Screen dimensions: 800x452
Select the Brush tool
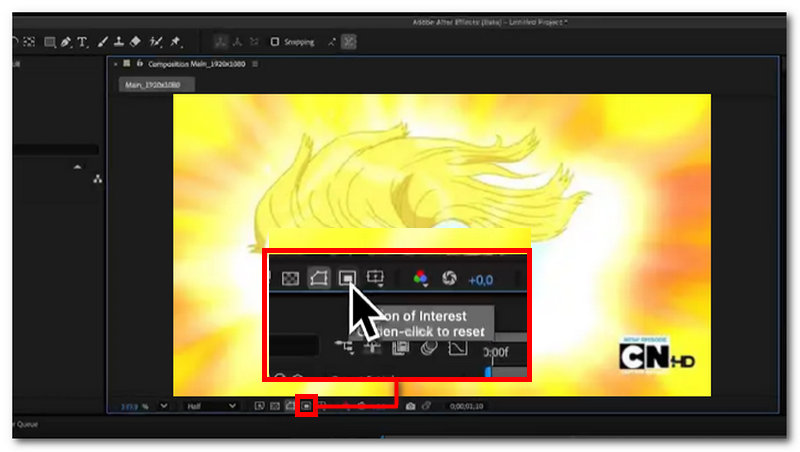coord(103,42)
